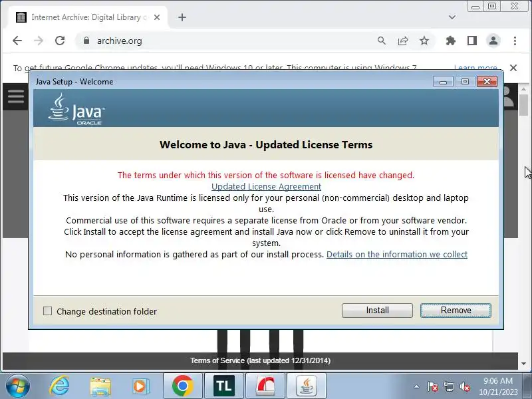
Task: Open Chrome's three-dot menu
Action: tap(515, 41)
